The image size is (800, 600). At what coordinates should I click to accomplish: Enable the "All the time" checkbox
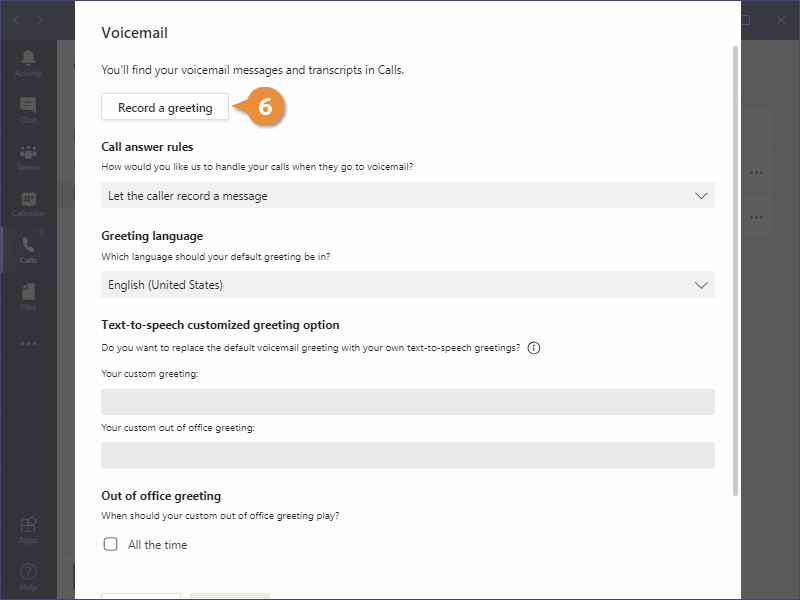pos(110,545)
